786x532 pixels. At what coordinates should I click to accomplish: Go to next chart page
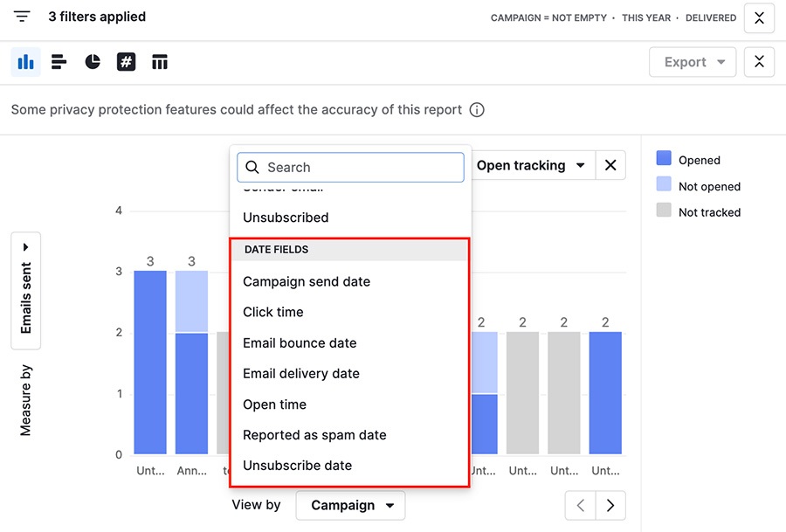pos(610,505)
